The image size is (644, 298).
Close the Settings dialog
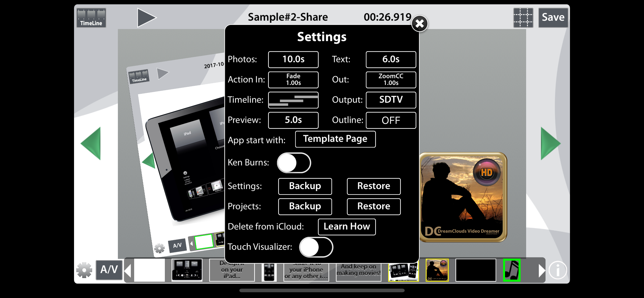coord(420,24)
